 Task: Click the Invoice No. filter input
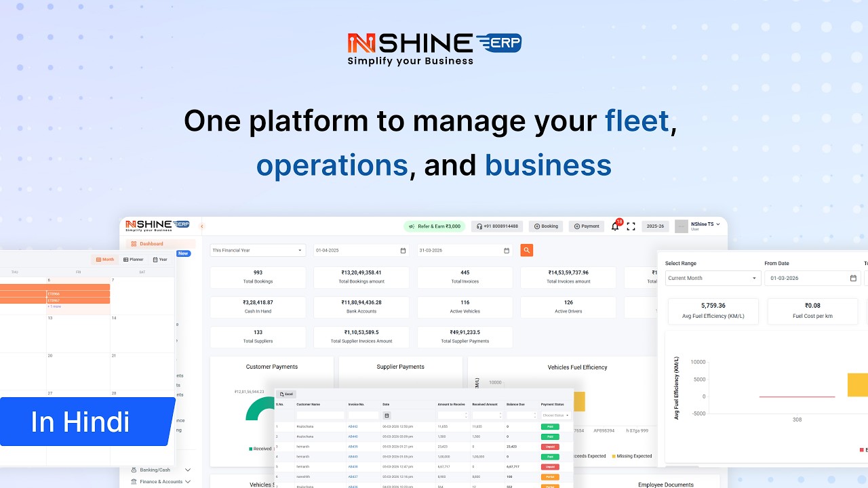click(363, 415)
